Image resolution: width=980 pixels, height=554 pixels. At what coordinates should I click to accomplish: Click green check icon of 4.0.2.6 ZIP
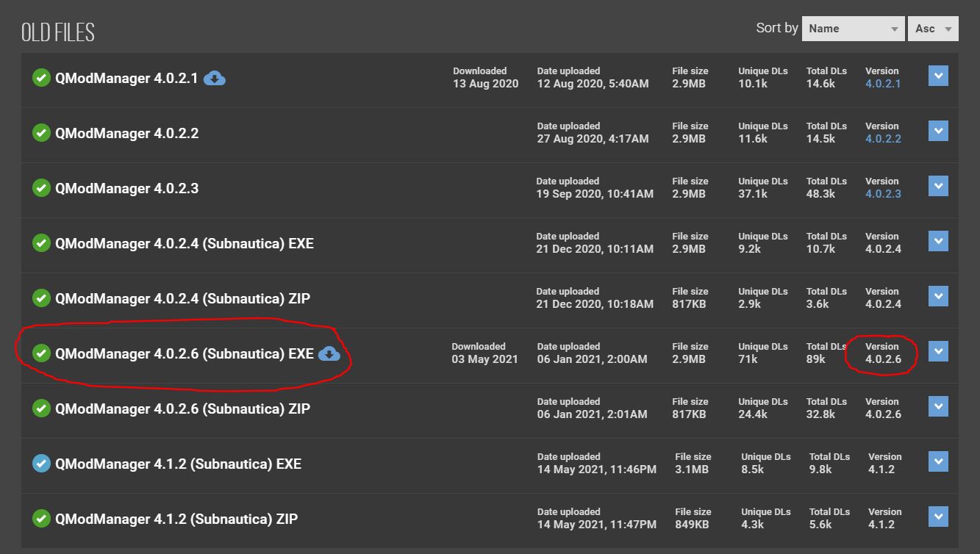(41, 409)
